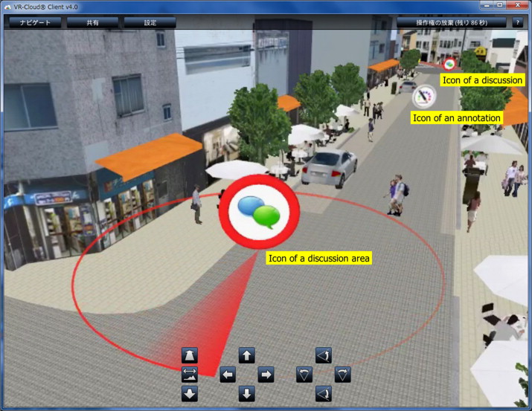
Task: Click the move backward down-arrow button
Action: tap(247, 394)
